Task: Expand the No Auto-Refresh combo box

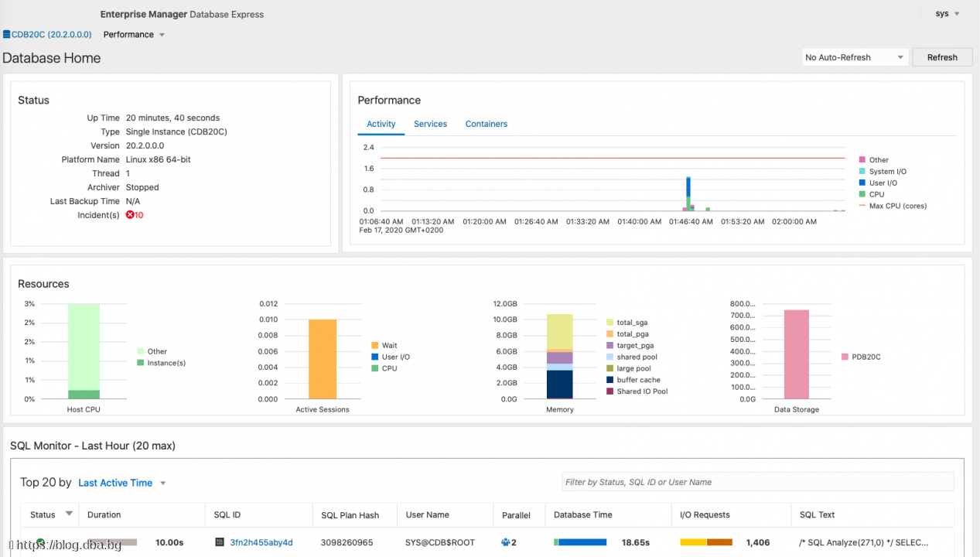Action: coord(854,57)
